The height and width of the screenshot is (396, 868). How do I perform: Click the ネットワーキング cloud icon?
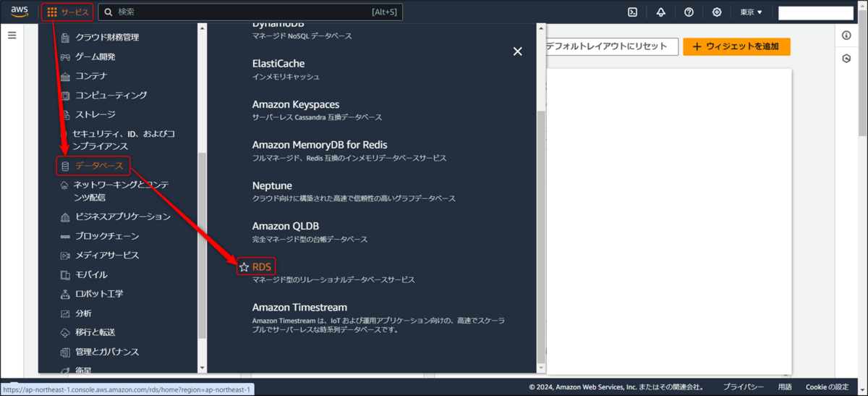pos(65,185)
